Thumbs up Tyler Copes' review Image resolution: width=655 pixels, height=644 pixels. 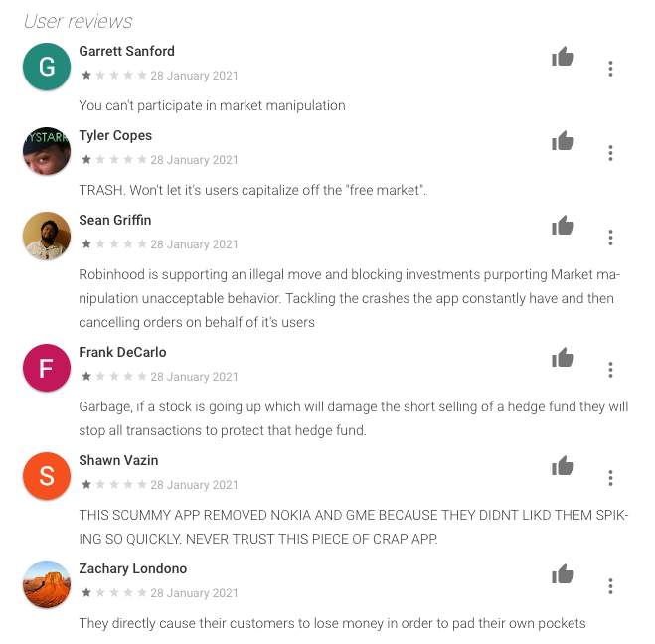tap(563, 142)
